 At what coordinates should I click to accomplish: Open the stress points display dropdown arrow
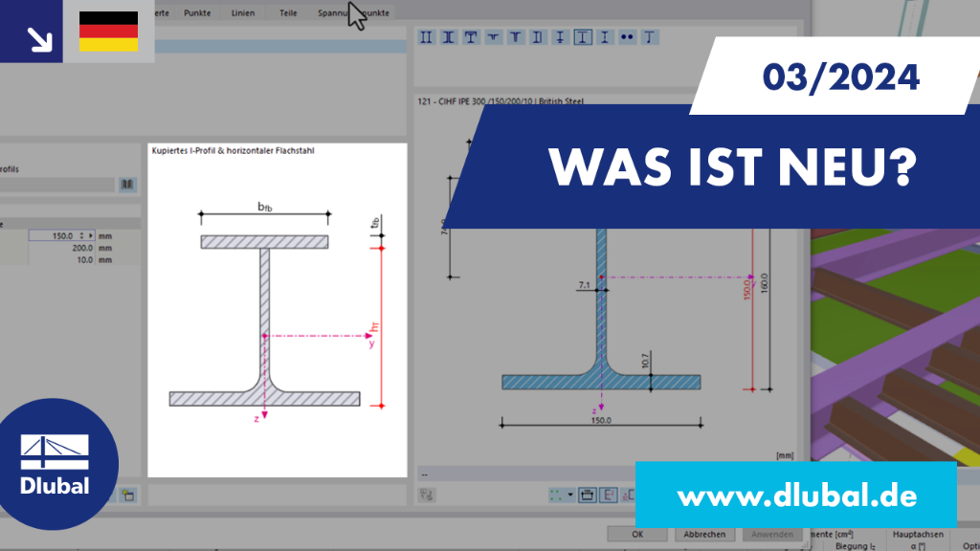pyautogui.click(x=570, y=496)
